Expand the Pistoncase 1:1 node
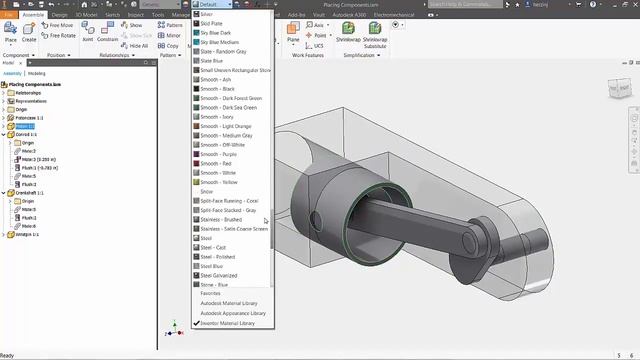Viewport: 640px width, 360px height. [4, 118]
